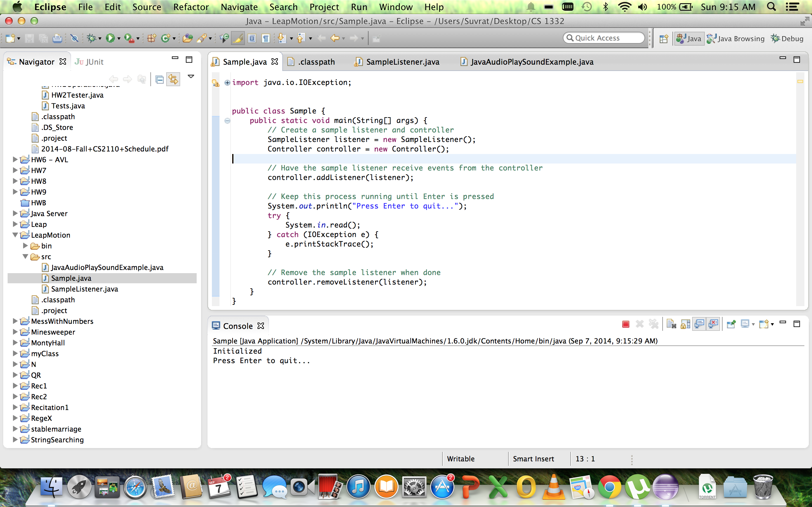Toggle Scroll Lock in the Console
Screen dimensions: 812x507
685,324
